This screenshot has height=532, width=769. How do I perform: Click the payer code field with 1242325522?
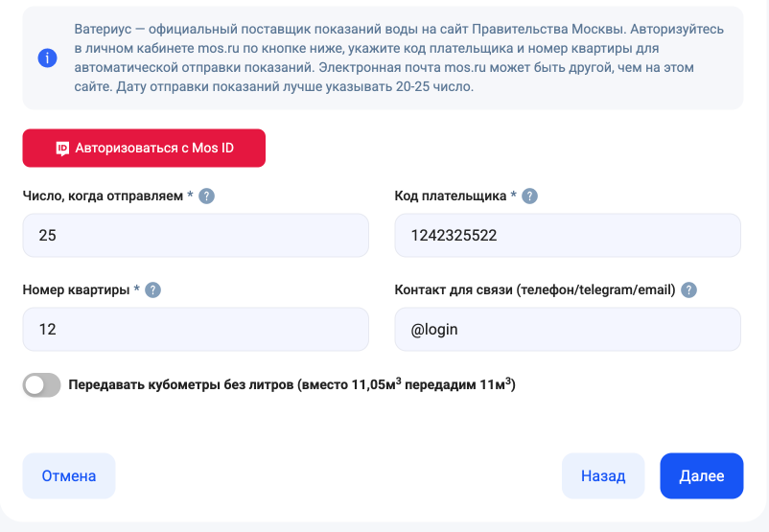568,236
